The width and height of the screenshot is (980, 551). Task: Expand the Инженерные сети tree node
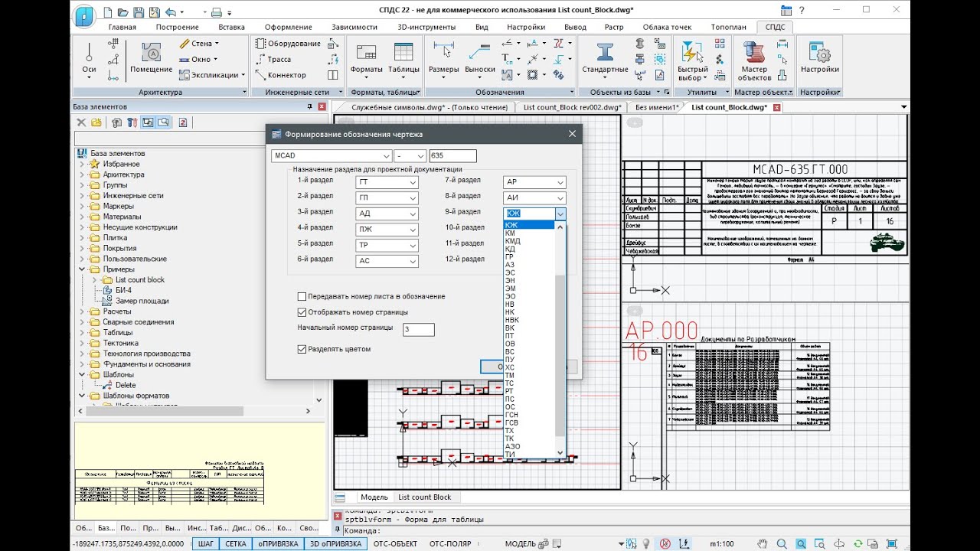pyautogui.click(x=83, y=196)
